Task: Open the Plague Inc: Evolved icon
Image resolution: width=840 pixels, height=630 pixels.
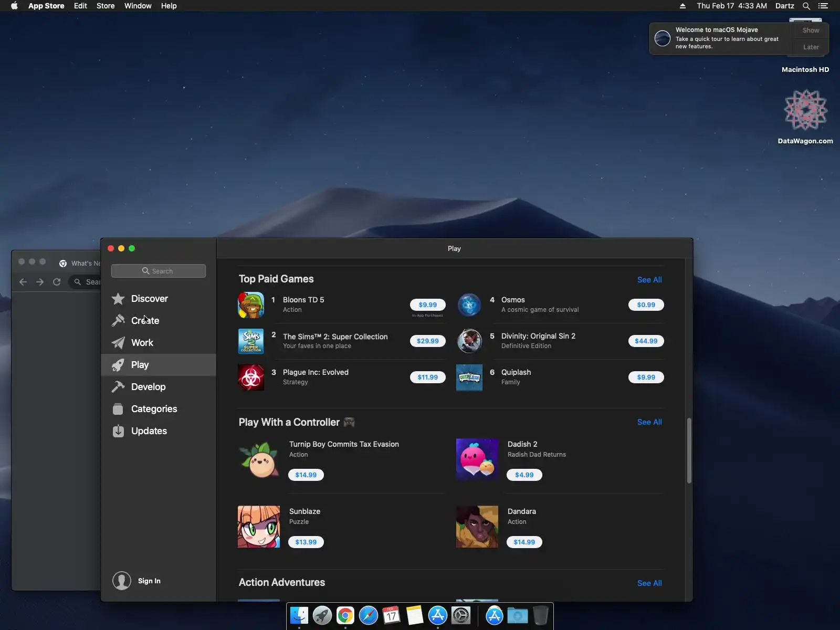Action: coord(251,377)
